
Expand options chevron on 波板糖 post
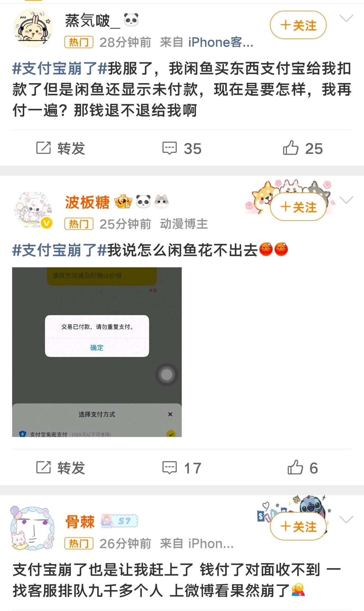(x=346, y=200)
